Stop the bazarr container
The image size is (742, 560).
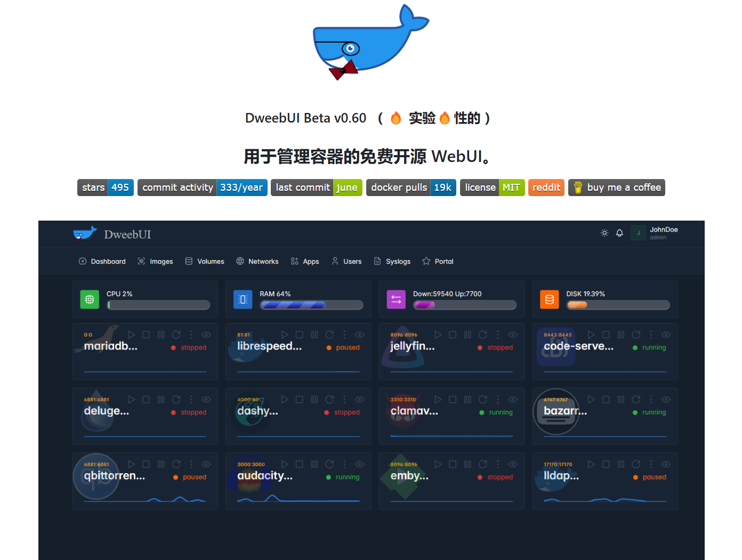click(x=606, y=400)
